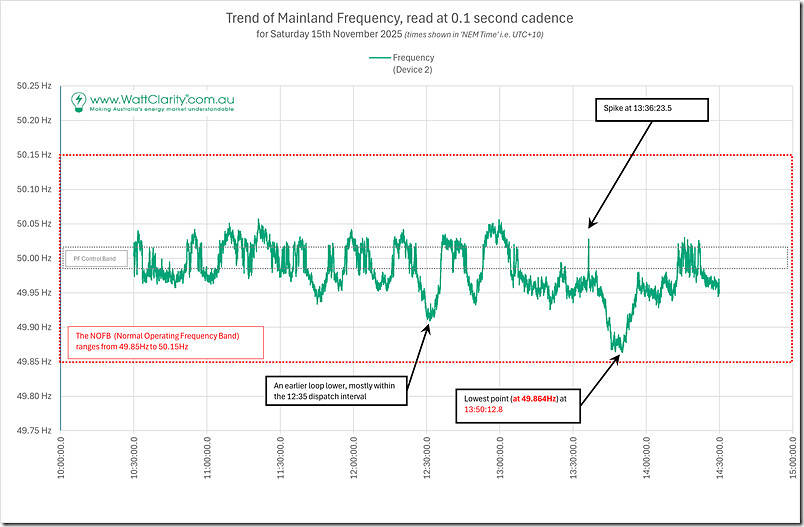
Task: Click the 49.75 Hz y-axis label
Action: tap(34, 431)
